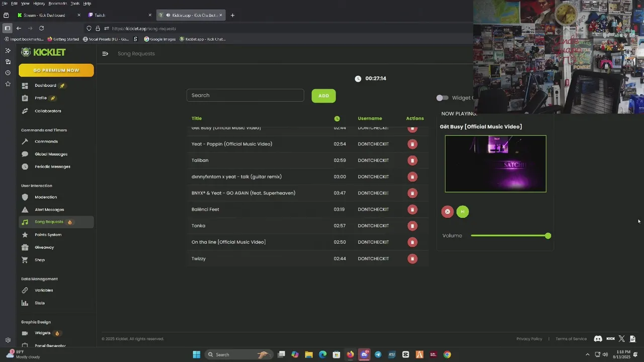Viewport: 644px width, 362px height.
Task: Delete the GO AGAIN song request
Action: 412,193
